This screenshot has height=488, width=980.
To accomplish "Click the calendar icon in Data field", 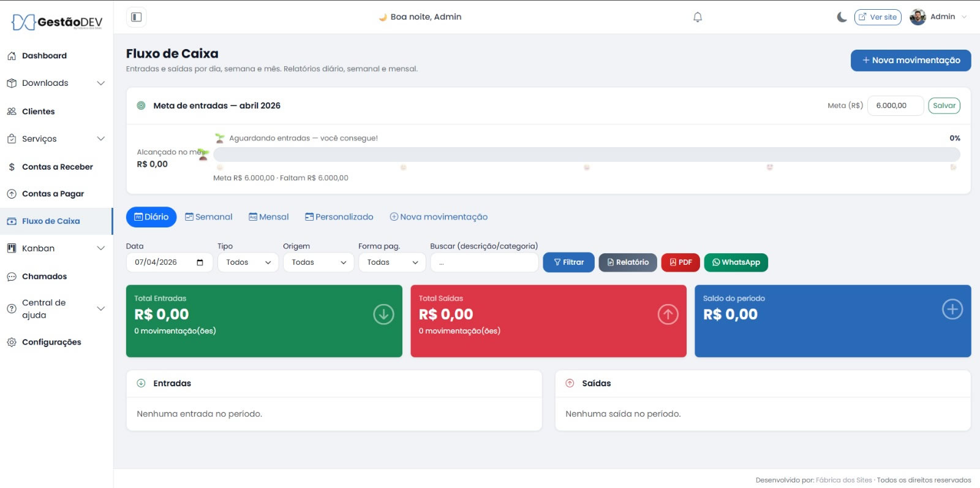I will coord(200,262).
